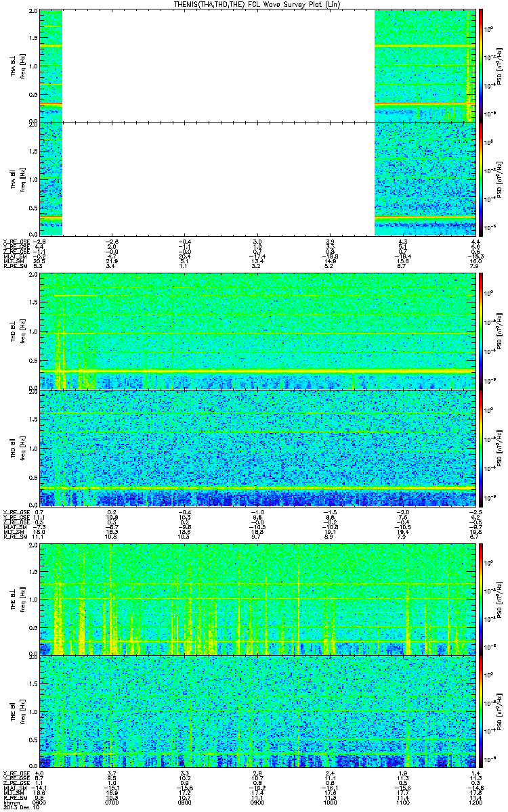Click X_RE_GSE row label under THA panels

pyautogui.click(x=16, y=242)
